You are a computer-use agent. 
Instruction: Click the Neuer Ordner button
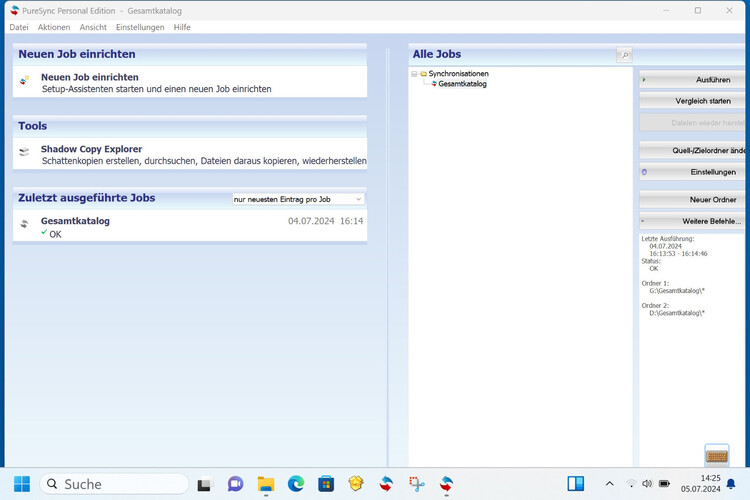pos(692,200)
